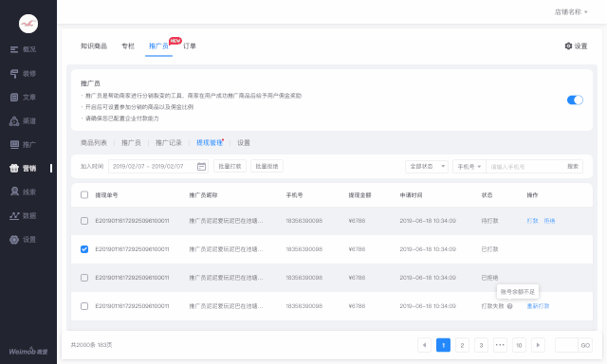The height and width of the screenshot is (364, 607).
Task: Click the 批量打款 button
Action: 230,166
